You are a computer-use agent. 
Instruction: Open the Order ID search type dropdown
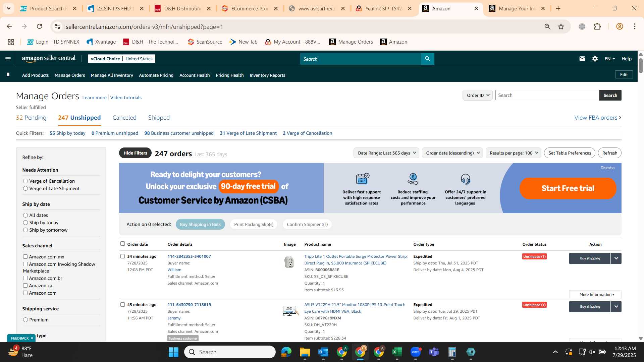click(x=478, y=95)
